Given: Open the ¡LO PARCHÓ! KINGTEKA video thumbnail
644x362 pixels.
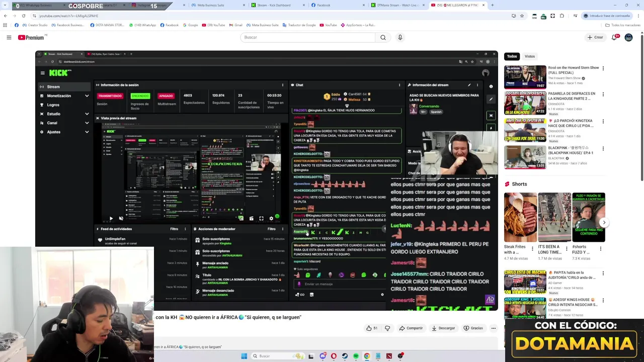Looking at the screenshot, I should click(x=525, y=131).
